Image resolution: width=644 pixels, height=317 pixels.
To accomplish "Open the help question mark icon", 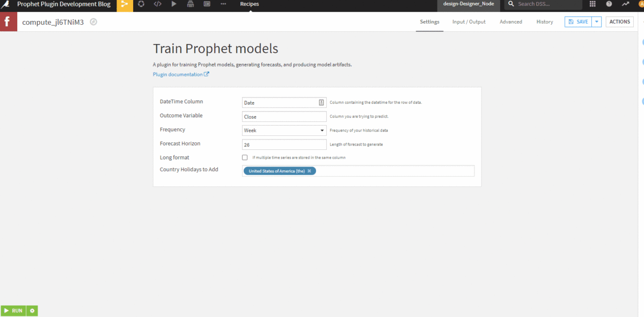I will pyautogui.click(x=609, y=4).
